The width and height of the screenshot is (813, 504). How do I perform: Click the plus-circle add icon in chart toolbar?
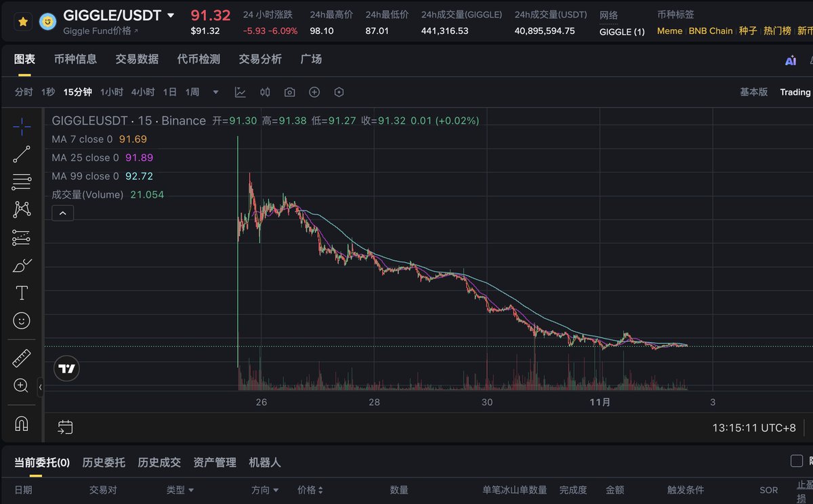click(314, 92)
